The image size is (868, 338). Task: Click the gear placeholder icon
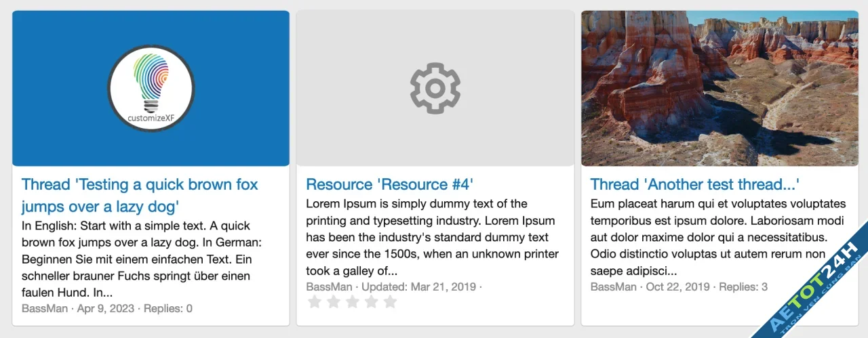tap(435, 88)
